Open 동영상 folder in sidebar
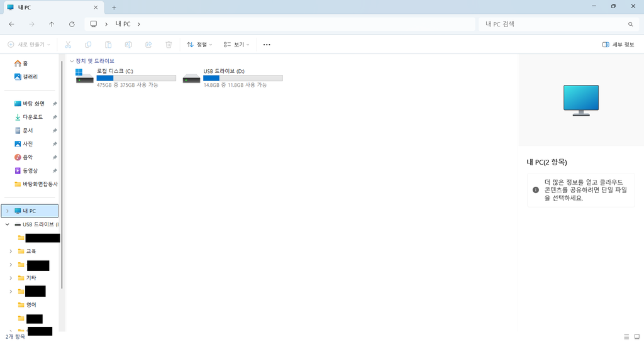 [x=26, y=171]
